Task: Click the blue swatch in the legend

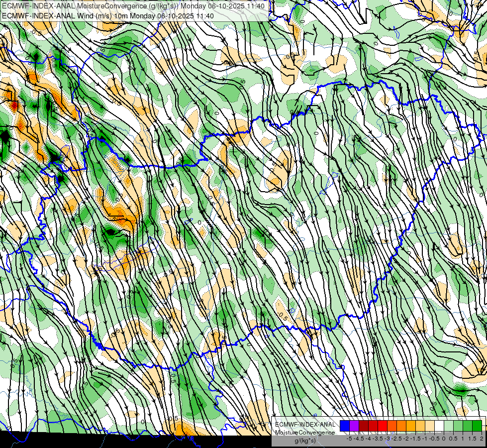Action: (344, 426)
